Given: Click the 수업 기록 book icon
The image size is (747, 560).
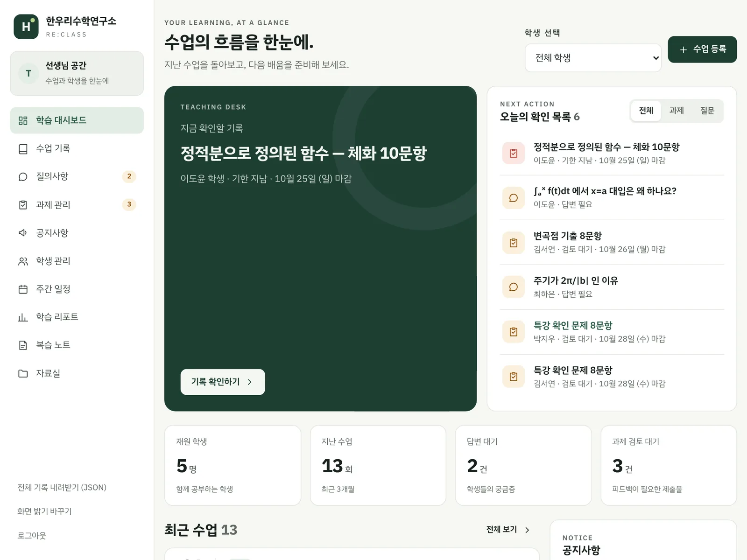Looking at the screenshot, I should coord(23,149).
